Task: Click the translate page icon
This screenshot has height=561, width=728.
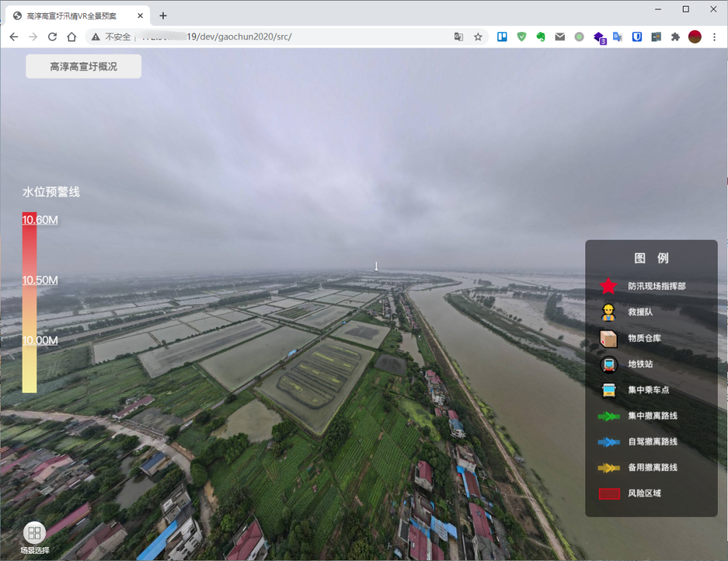Action: (458, 36)
